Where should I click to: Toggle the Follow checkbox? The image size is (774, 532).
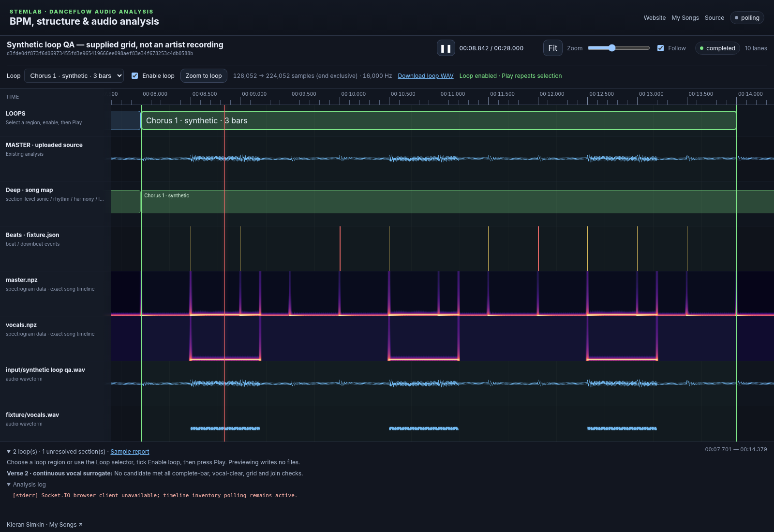[660, 48]
